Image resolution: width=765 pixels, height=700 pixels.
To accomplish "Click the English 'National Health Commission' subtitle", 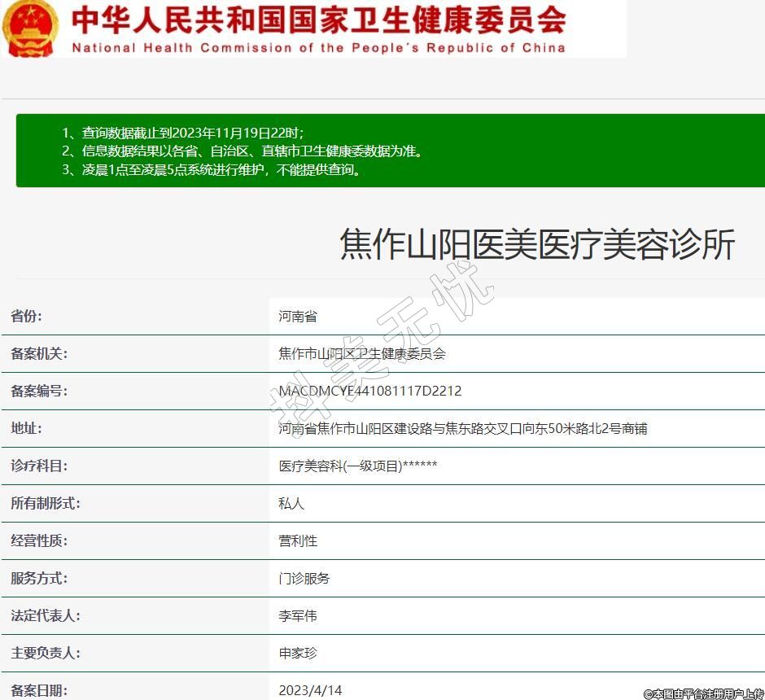I will click(x=318, y=47).
